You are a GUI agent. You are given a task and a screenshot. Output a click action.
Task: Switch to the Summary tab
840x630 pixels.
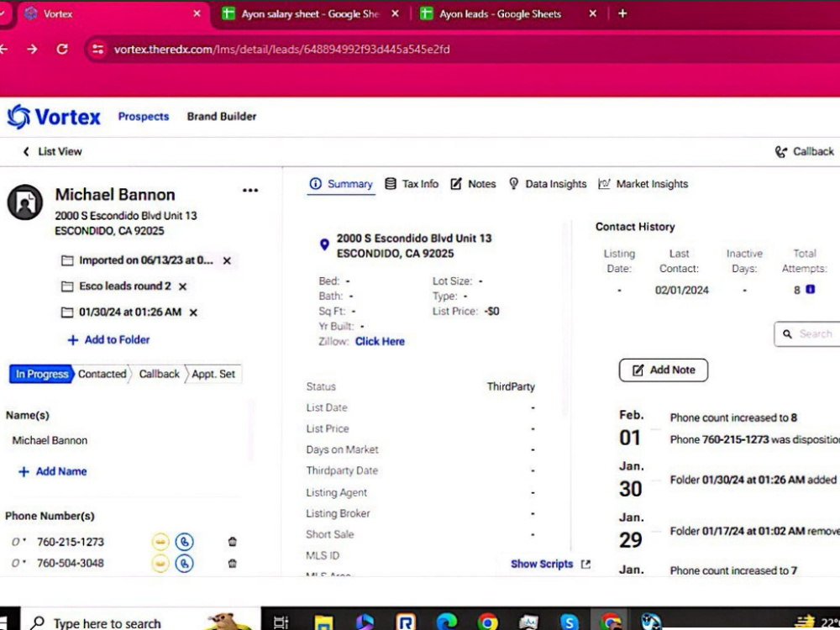point(341,184)
